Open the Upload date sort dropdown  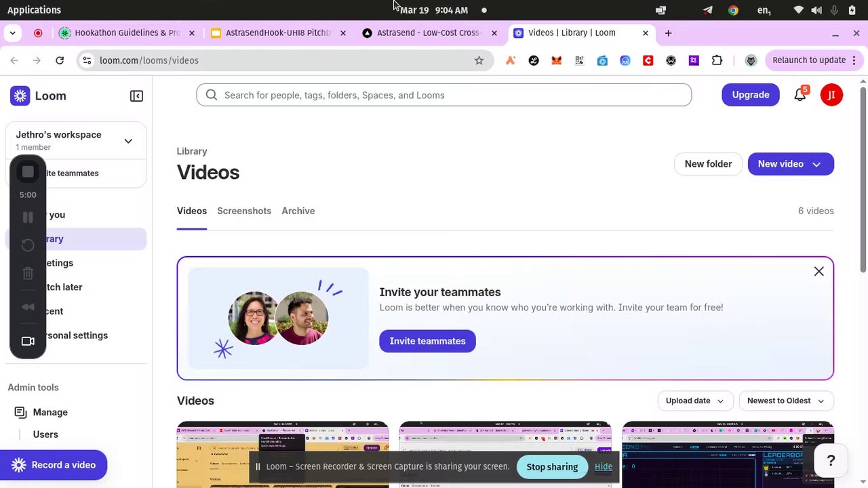(695, 401)
